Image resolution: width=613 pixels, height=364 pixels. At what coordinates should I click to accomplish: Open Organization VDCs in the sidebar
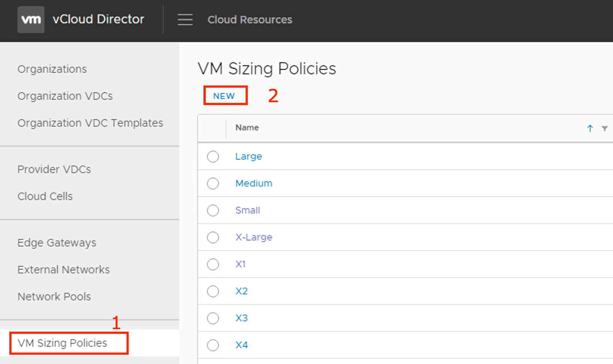coord(65,96)
